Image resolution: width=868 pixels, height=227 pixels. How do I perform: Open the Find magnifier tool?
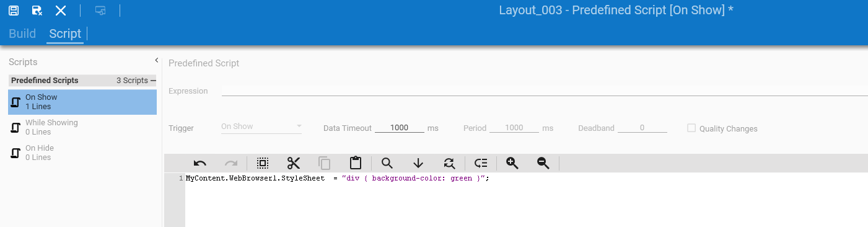(387, 163)
